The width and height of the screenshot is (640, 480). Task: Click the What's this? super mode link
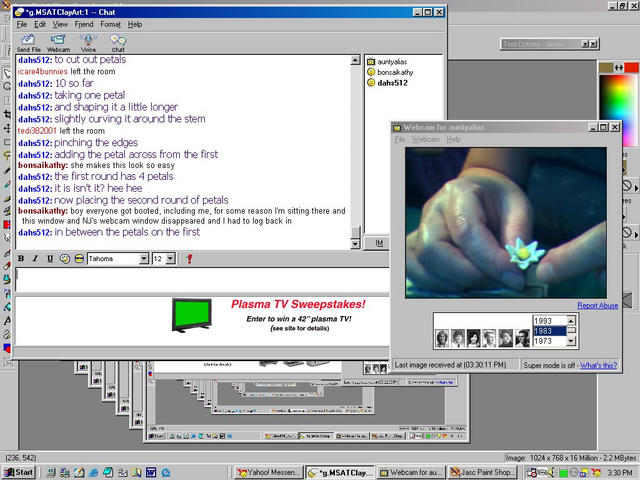[599, 365]
